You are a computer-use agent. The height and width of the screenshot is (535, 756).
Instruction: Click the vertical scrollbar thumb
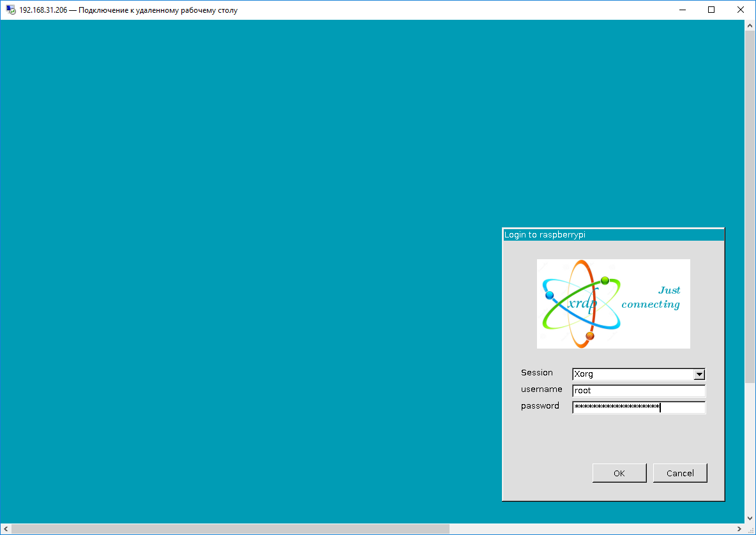click(750, 207)
